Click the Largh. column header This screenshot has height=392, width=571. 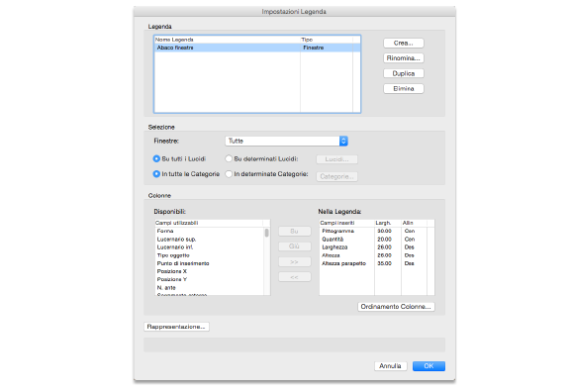click(x=388, y=223)
